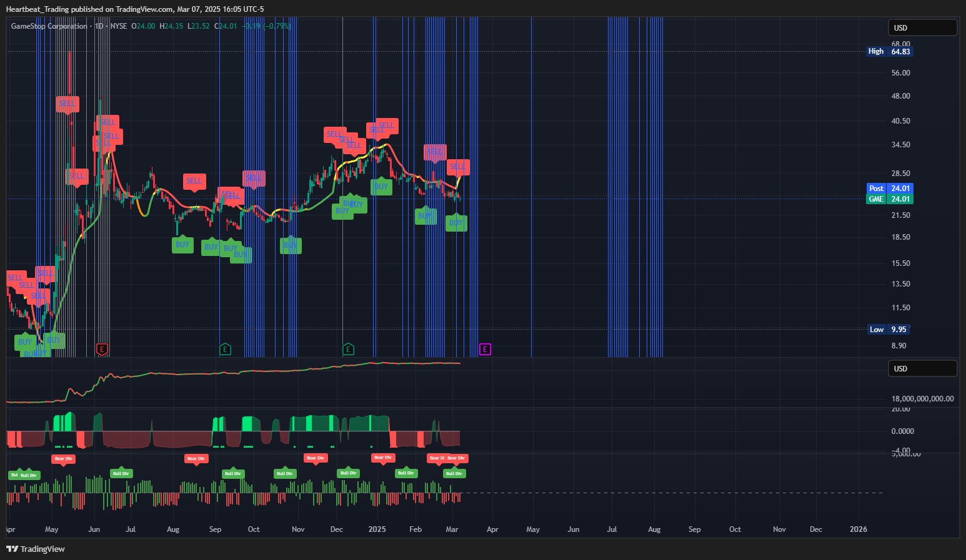
Task: Click the 56.00 price axis label
Action: [900, 73]
